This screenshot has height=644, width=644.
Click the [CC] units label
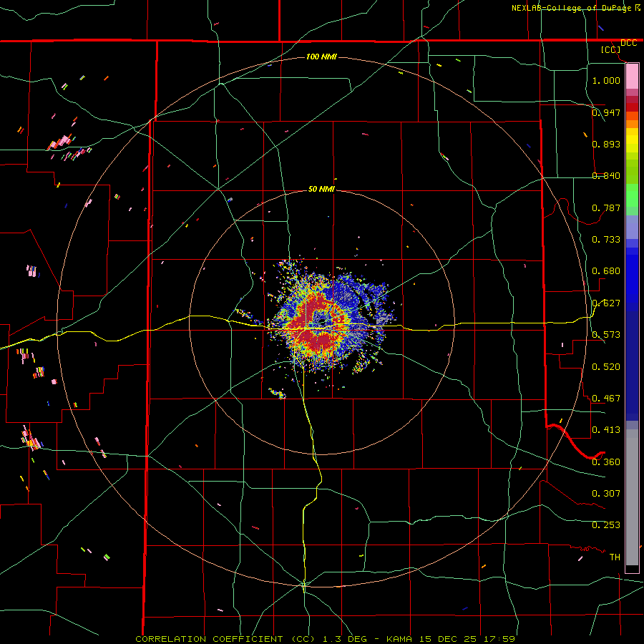(x=610, y=49)
